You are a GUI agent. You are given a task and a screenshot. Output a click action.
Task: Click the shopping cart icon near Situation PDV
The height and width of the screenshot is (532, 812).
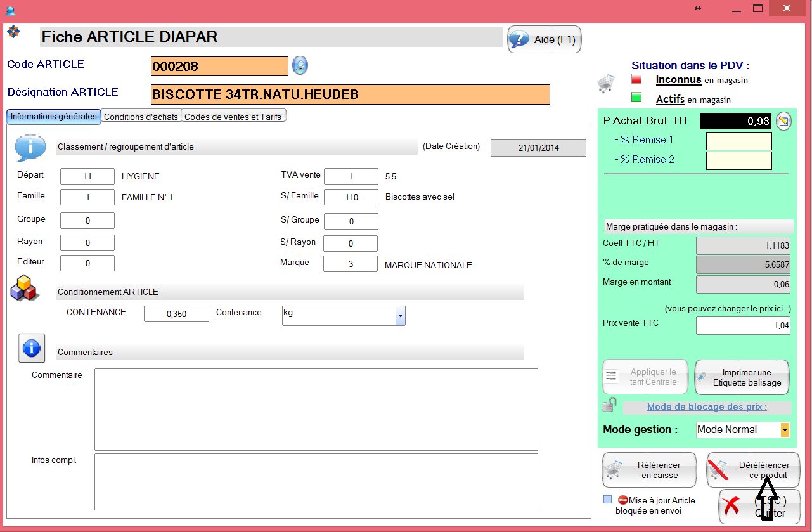pos(606,83)
